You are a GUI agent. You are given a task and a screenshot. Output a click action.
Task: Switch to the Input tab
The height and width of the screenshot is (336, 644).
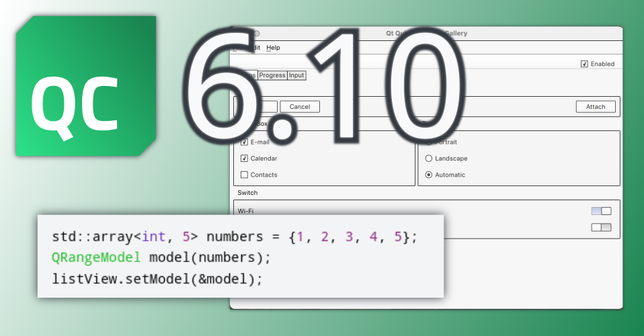[296, 75]
